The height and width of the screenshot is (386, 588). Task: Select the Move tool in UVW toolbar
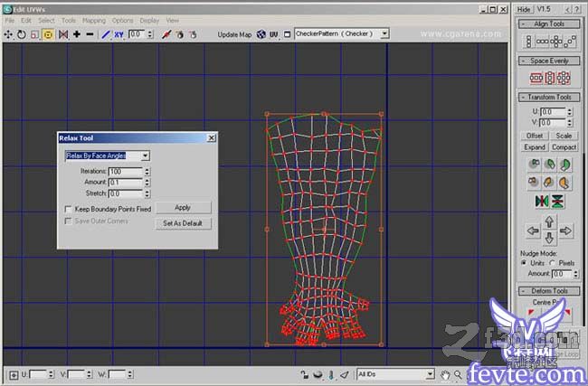pyautogui.click(x=8, y=34)
